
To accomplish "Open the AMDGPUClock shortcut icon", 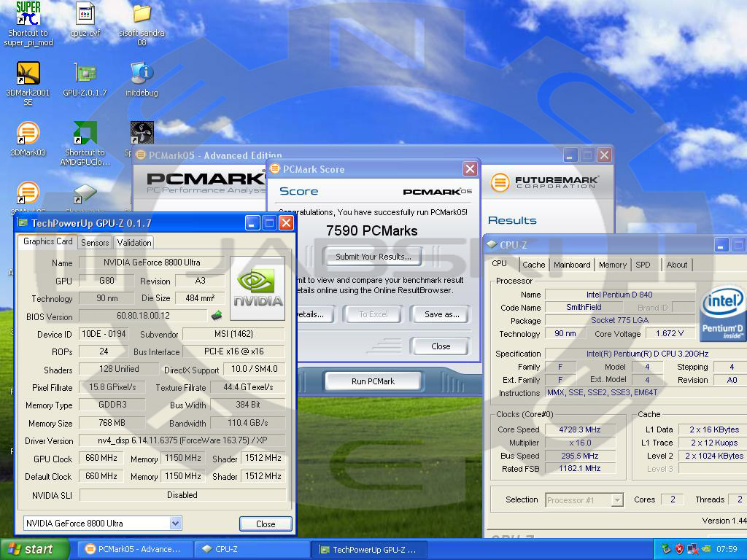I will click(85, 133).
